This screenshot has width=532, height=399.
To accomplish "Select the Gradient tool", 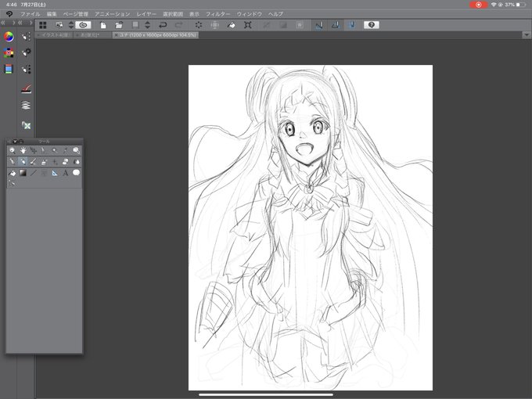I will click(23, 173).
